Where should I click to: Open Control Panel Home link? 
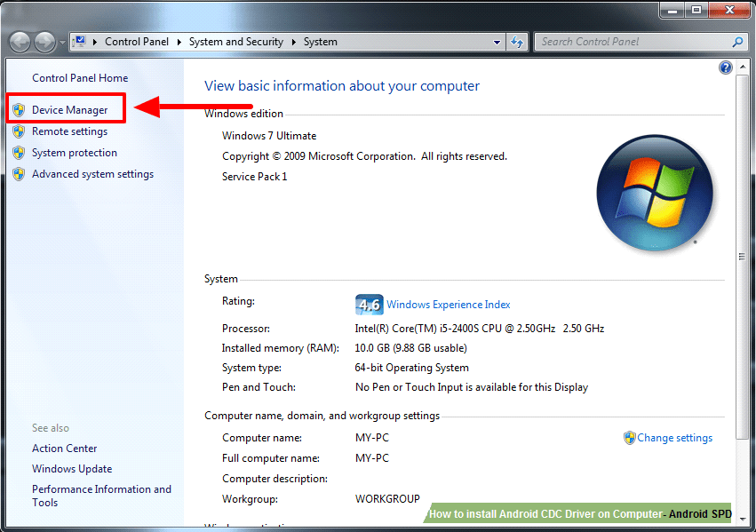pyautogui.click(x=80, y=78)
